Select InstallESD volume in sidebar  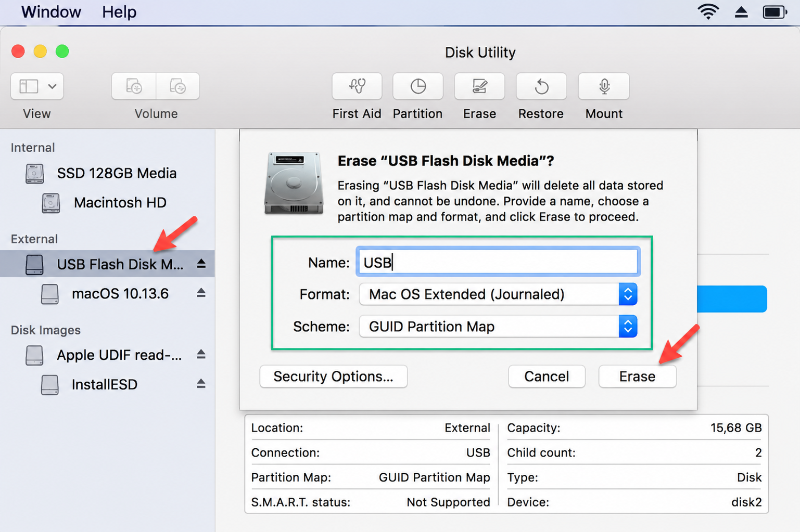tap(107, 384)
